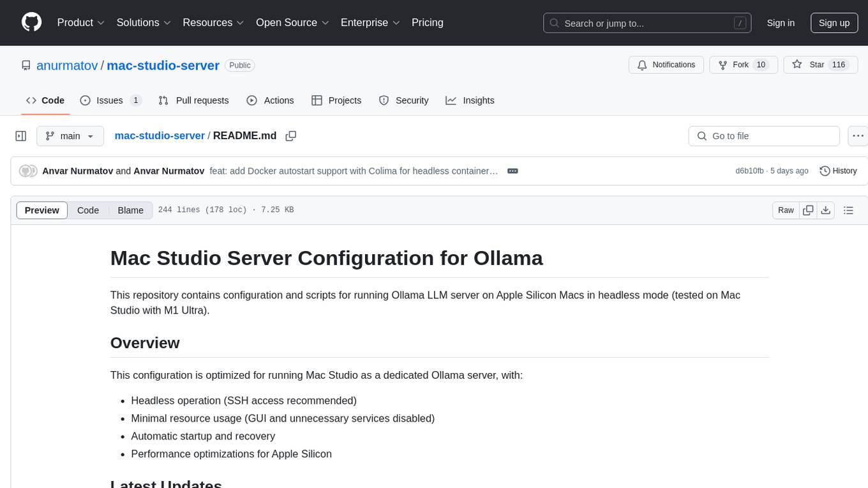Click the Notifications bell button
The image size is (868, 488).
pos(666,65)
